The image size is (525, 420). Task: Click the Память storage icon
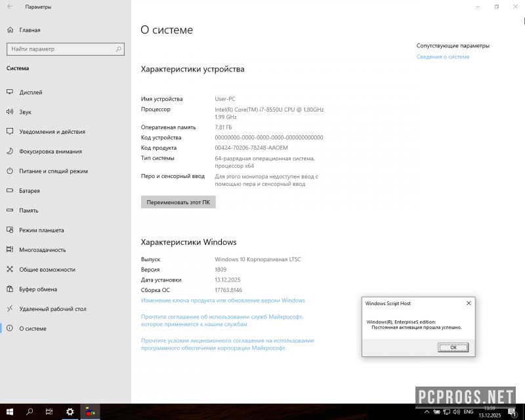(10, 210)
